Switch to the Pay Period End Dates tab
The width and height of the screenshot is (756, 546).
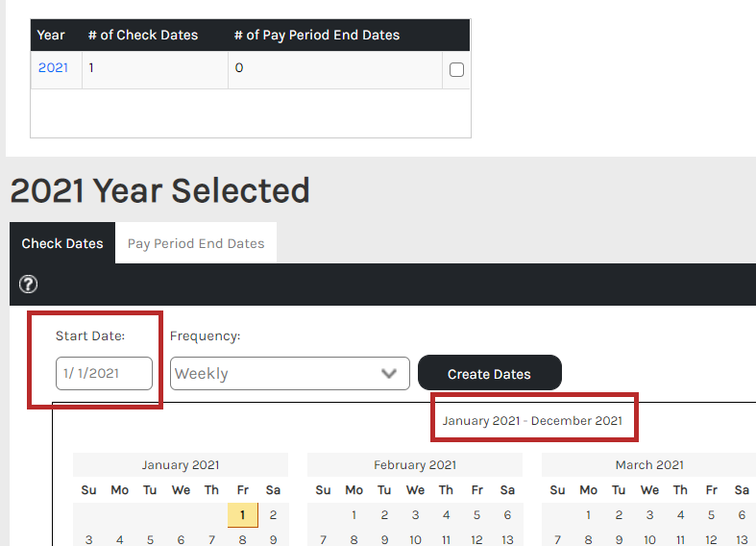(196, 243)
